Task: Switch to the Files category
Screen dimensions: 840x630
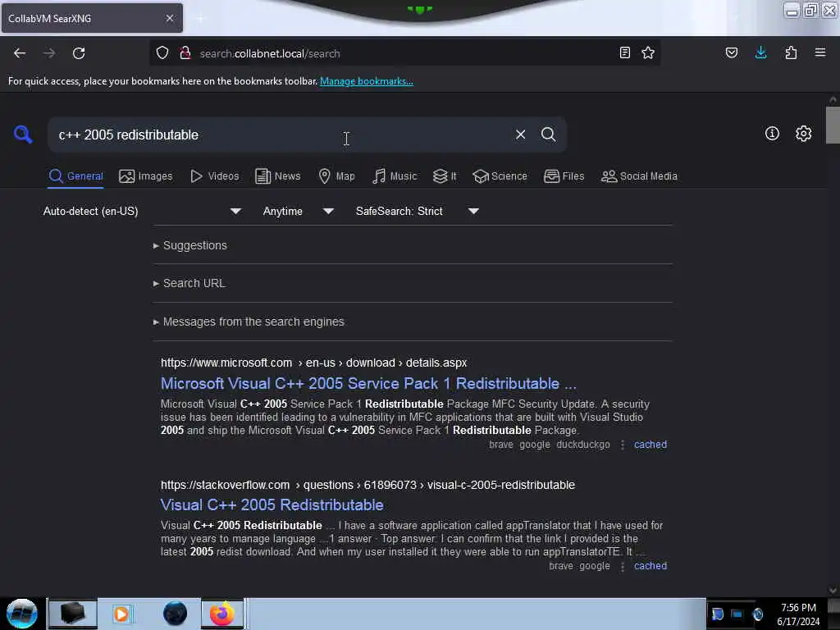Action: (x=564, y=176)
